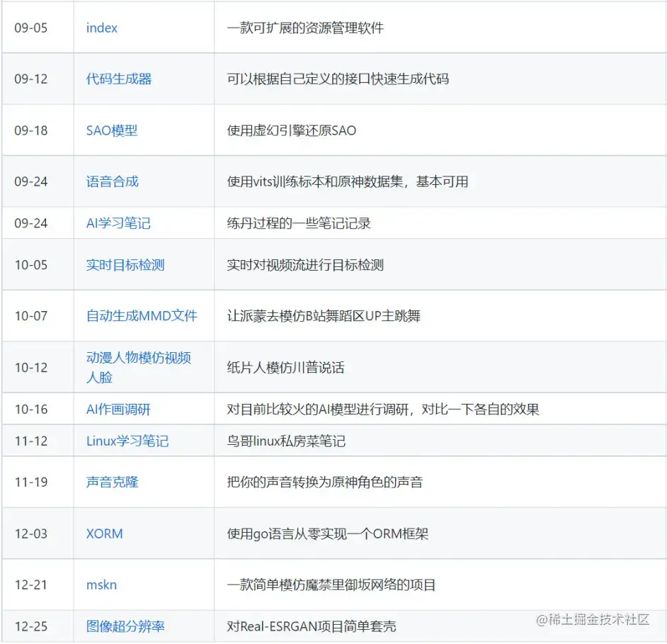
Task: Open the AI学习笔记 link
Action: pos(116,222)
